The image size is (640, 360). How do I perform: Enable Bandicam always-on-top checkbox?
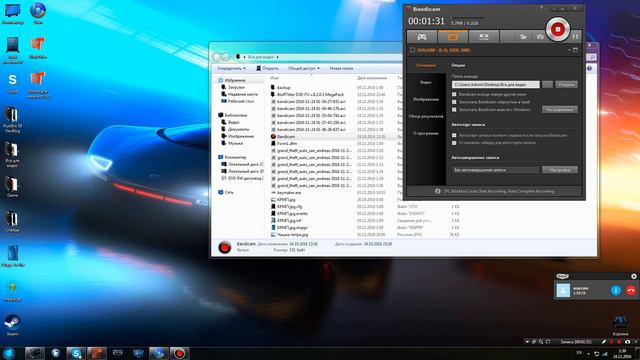click(454, 94)
